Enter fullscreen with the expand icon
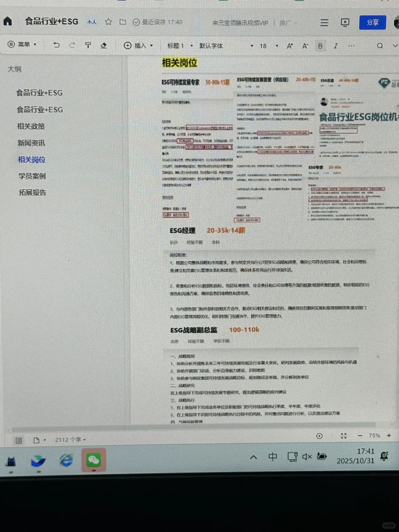 [x=344, y=436]
